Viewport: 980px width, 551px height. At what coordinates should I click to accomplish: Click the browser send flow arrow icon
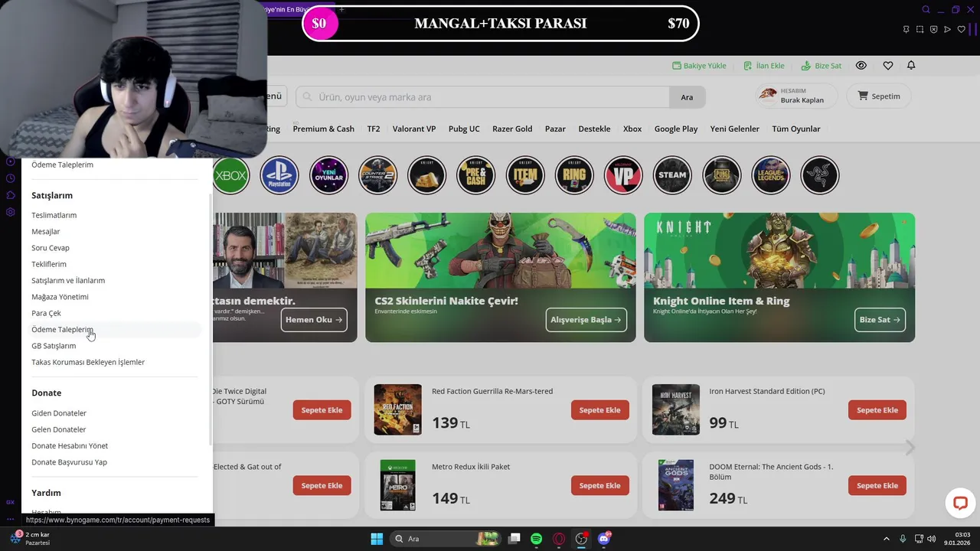(947, 29)
